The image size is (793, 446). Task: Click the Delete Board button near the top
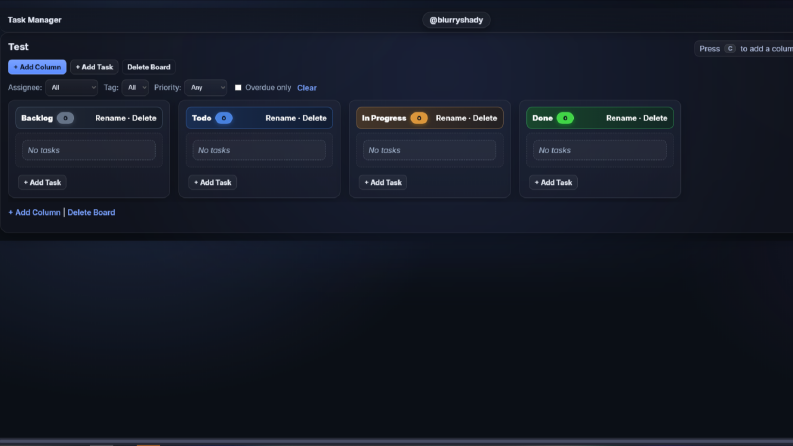(x=149, y=67)
